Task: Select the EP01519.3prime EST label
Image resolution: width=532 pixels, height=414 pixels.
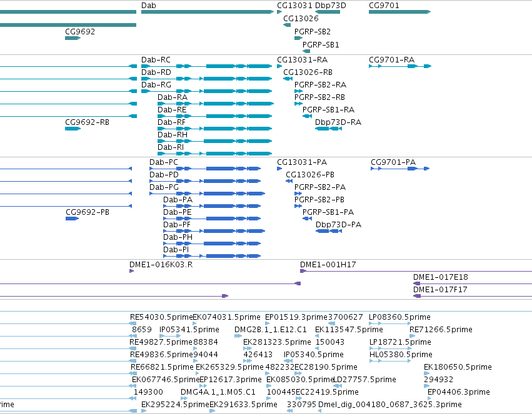Action: point(296,317)
